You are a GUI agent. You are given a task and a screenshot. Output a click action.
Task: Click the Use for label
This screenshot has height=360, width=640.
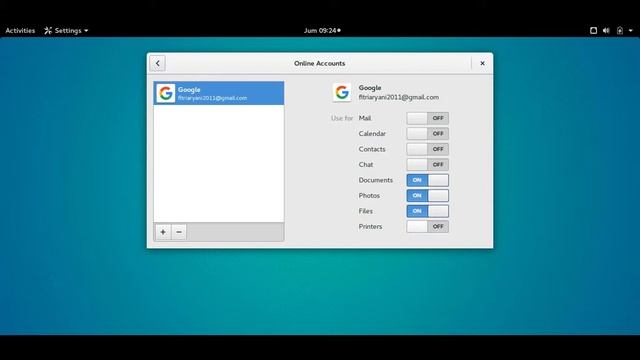click(x=342, y=118)
